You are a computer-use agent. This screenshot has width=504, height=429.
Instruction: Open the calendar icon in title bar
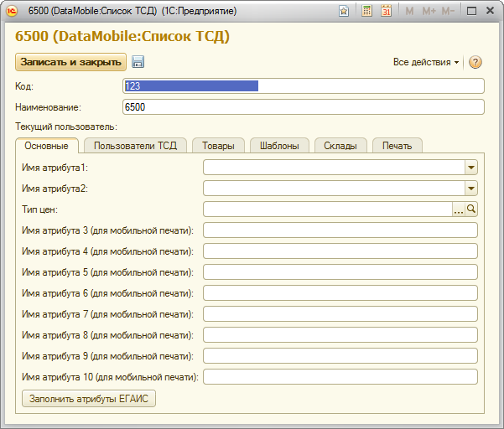click(386, 11)
